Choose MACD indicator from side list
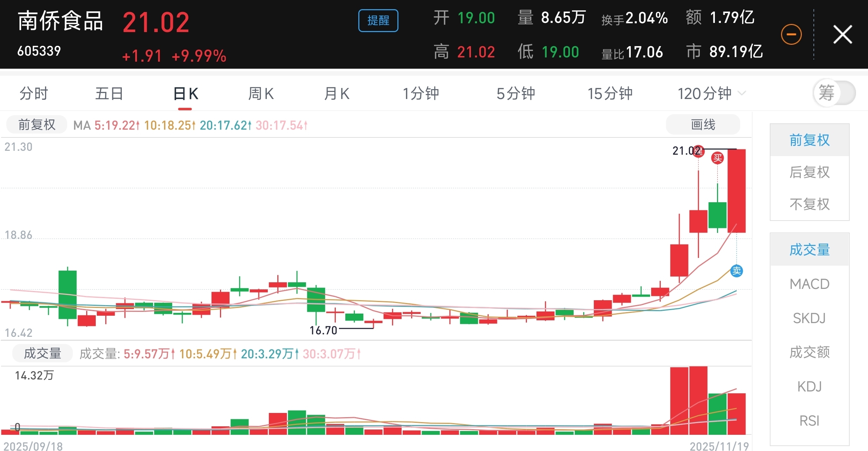Viewport: 868px width, 451px height. click(809, 284)
